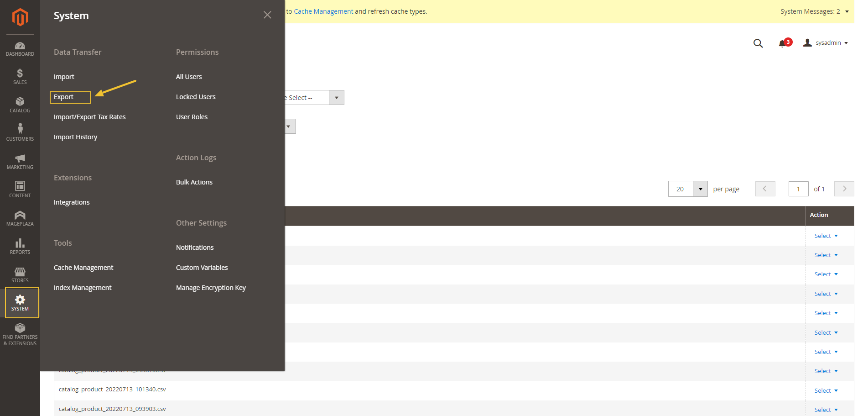Open Select action for catalog_product_20220713_101340.csv

(826, 391)
